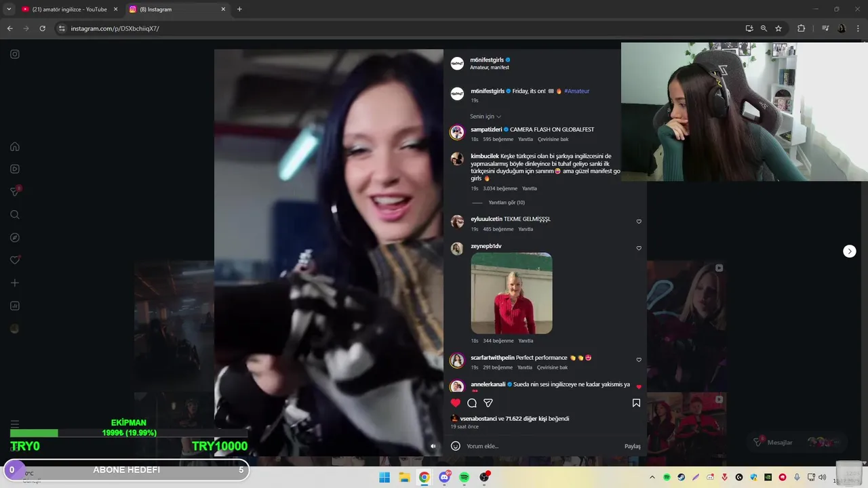This screenshot has height=488, width=868.
Task: Like eyluulcetin's comment
Action: pyautogui.click(x=639, y=222)
